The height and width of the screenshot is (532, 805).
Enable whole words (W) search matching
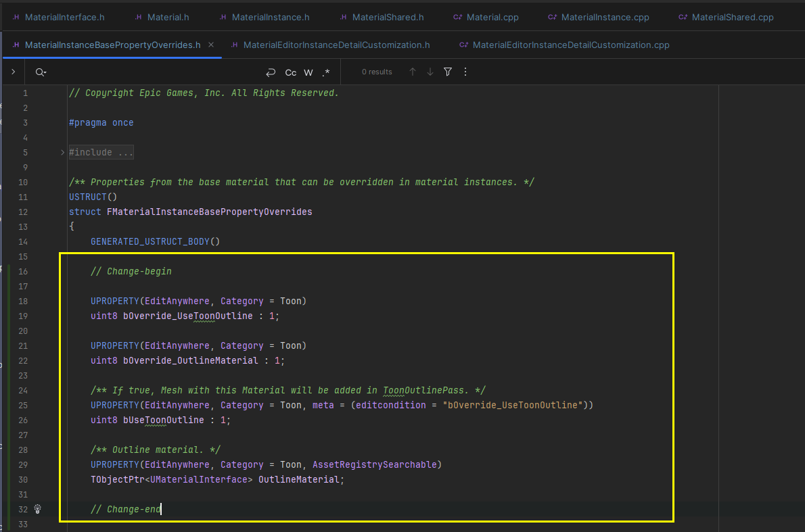(308, 72)
